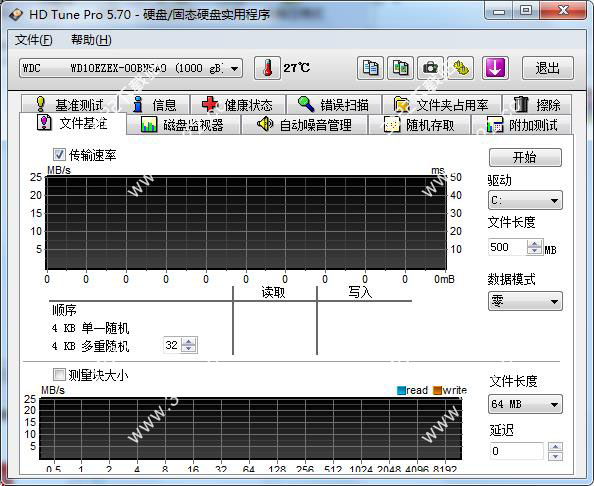Uncheck the 传输速率 checkbox

click(59, 155)
